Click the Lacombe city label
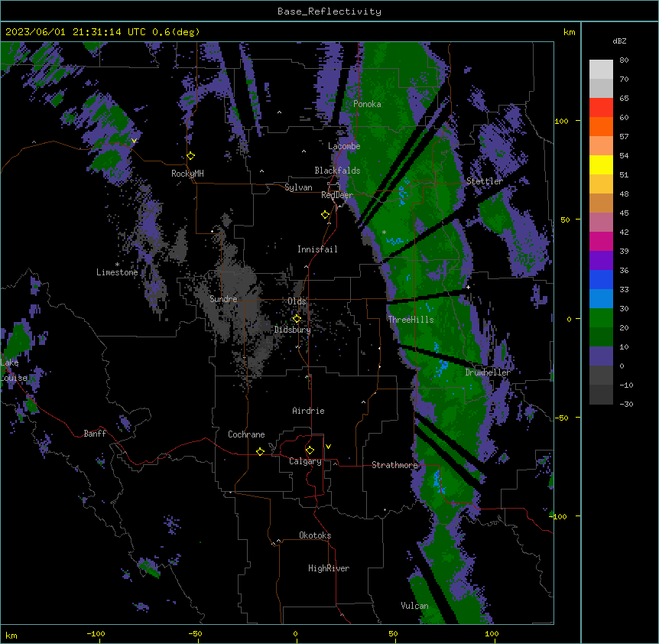Screen dimensions: 659x644 pos(344,146)
